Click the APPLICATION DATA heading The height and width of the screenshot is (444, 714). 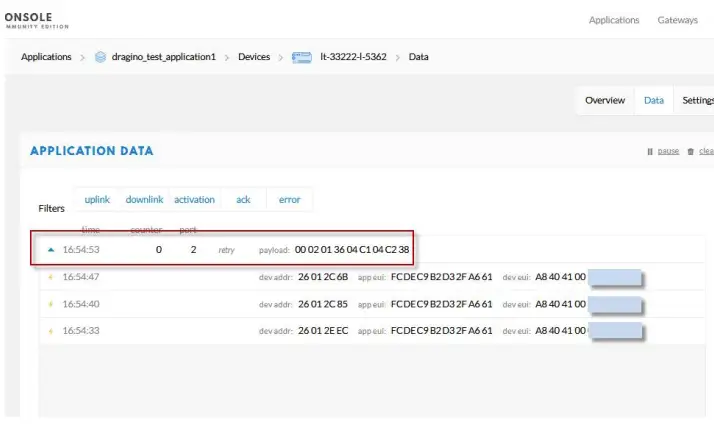click(92, 151)
